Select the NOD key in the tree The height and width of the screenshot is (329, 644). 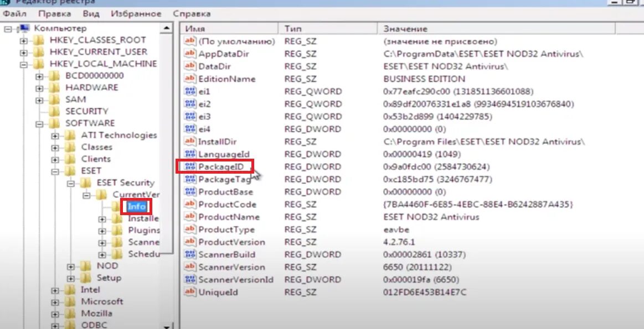click(108, 265)
